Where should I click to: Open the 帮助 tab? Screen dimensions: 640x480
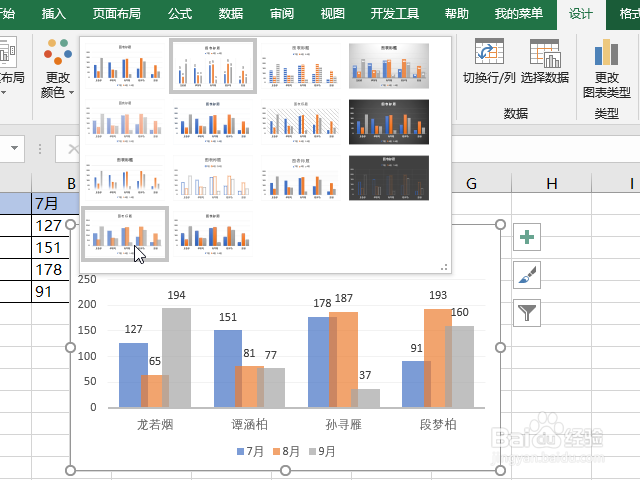(x=457, y=14)
